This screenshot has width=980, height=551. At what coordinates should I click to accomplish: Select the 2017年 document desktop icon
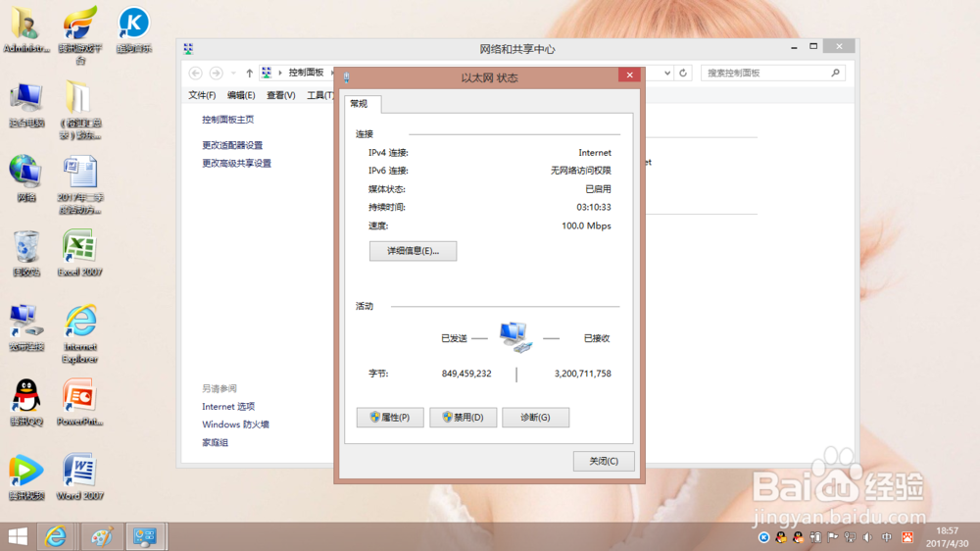[x=79, y=185]
